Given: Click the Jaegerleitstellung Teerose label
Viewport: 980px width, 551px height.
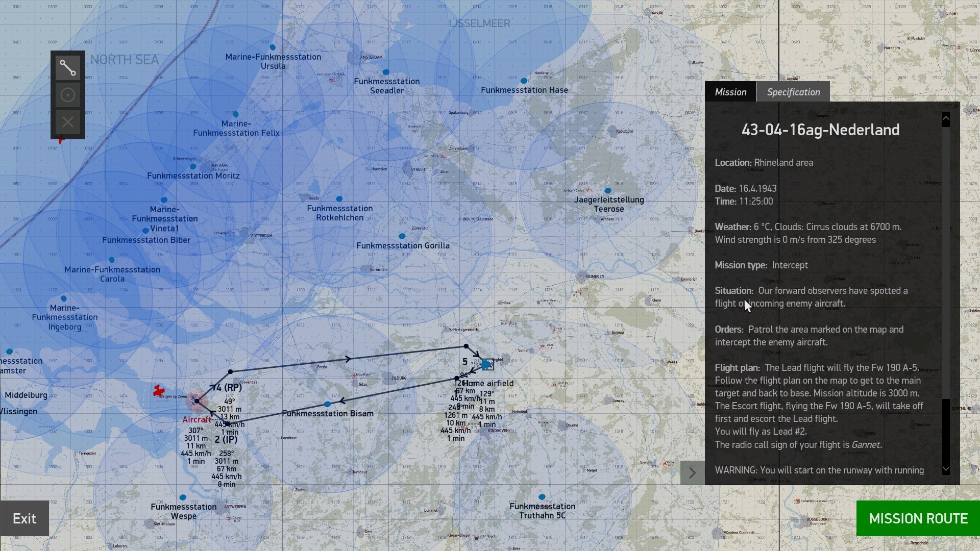Looking at the screenshot, I should 609,204.
